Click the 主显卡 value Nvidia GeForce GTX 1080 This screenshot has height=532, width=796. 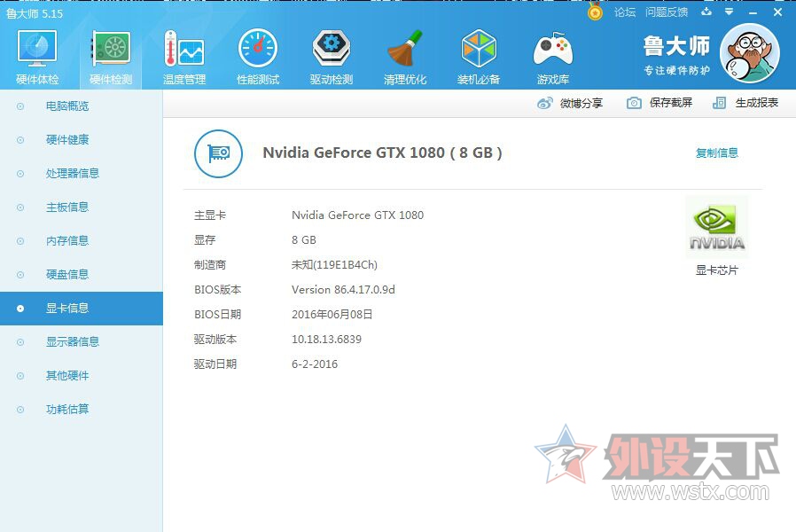point(357,215)
